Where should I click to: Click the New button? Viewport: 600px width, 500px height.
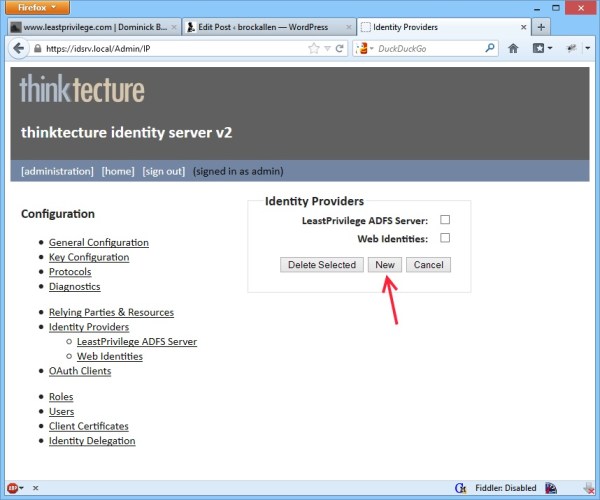(387, 265)
